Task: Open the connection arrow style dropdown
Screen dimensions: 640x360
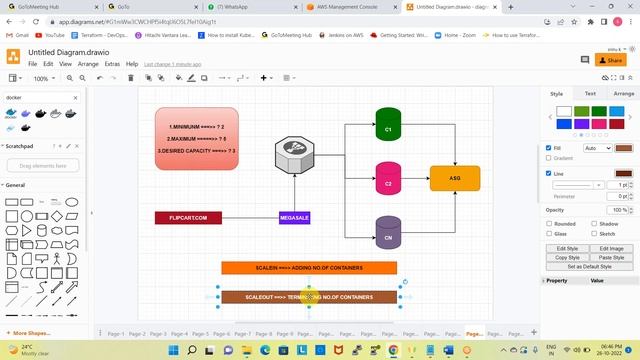Action: tap(224, 78)
